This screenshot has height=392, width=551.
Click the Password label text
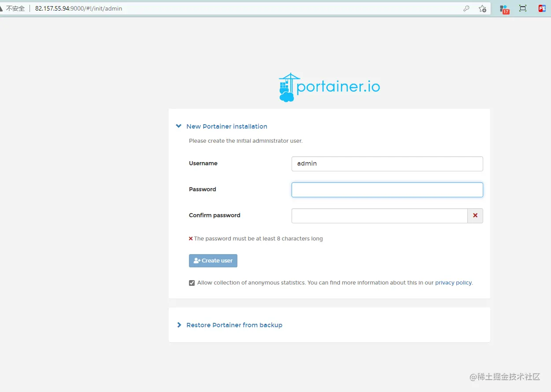(x=202, y=189)
